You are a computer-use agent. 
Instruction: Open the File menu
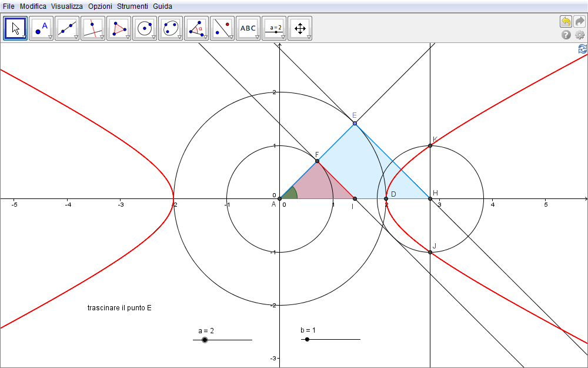[9, 6]
